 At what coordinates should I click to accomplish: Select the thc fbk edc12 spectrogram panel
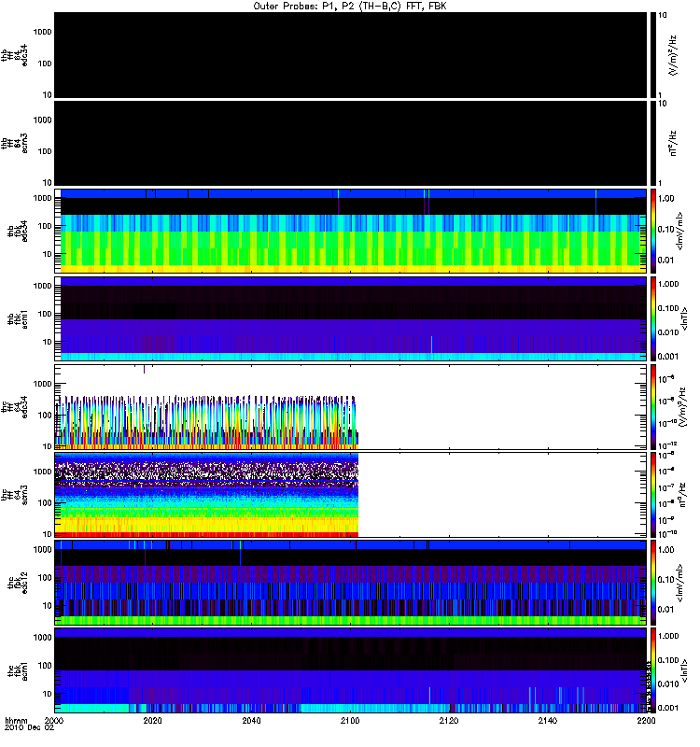point(351,583)
